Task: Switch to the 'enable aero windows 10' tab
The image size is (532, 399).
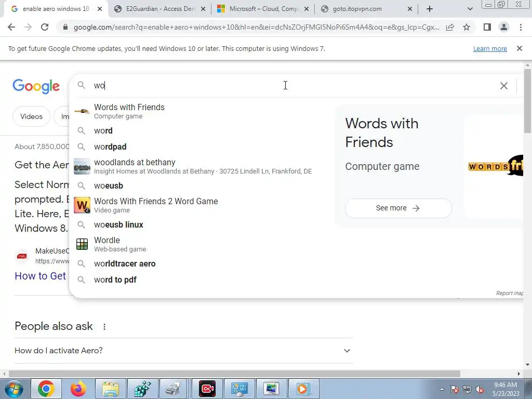Action: 56,9
